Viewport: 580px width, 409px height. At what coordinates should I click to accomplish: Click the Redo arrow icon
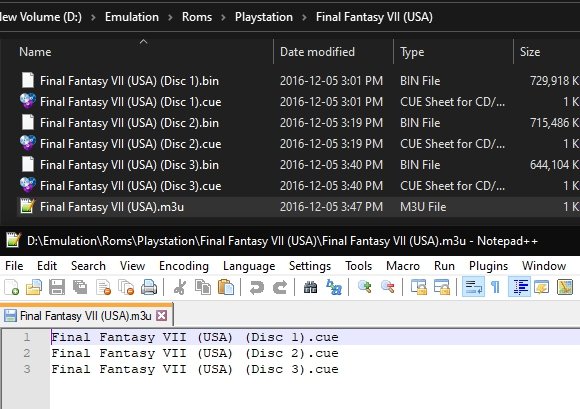pos(280,287)
